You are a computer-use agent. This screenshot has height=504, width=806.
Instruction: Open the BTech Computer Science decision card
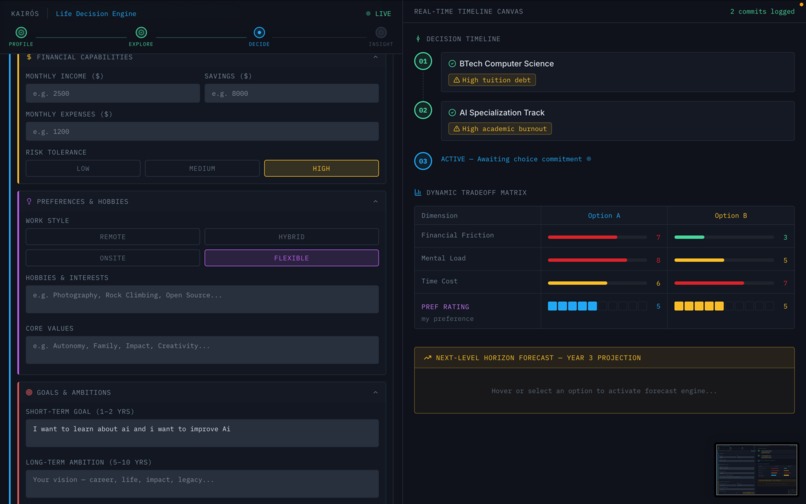click(617, 71)
